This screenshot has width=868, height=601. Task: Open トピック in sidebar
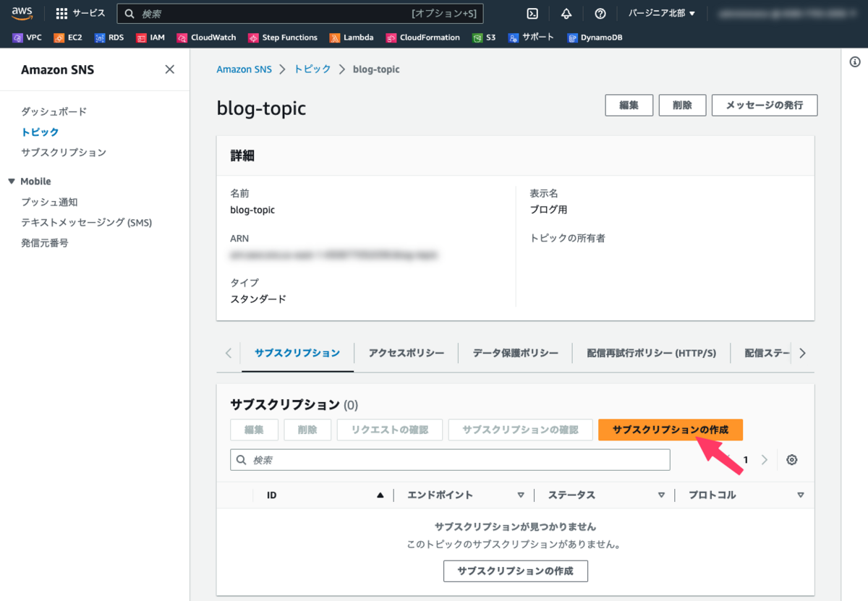click(40, 132)
